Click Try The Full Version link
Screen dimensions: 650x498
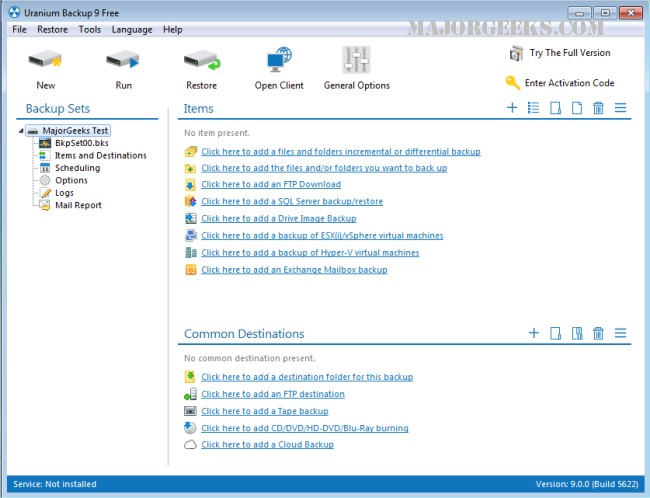(x=570, y=53)
